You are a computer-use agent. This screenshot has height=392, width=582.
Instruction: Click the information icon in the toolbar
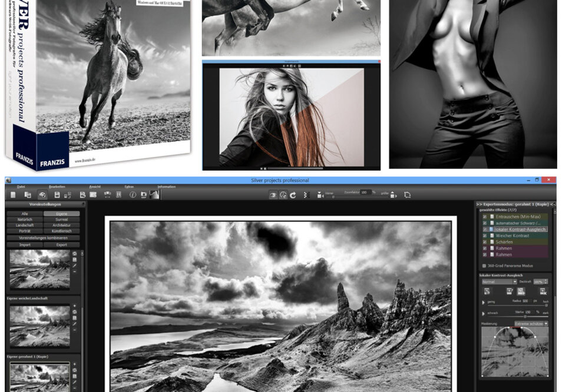133,194
